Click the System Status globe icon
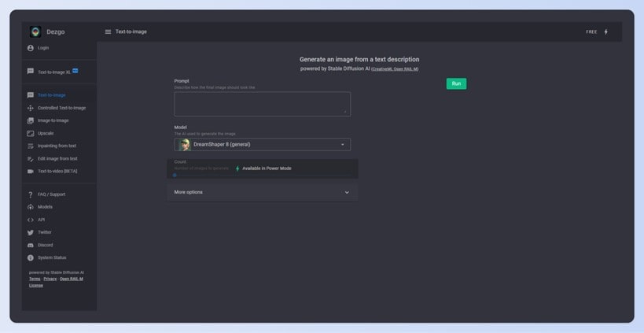 pyautogui.click(x=31, y=257)
